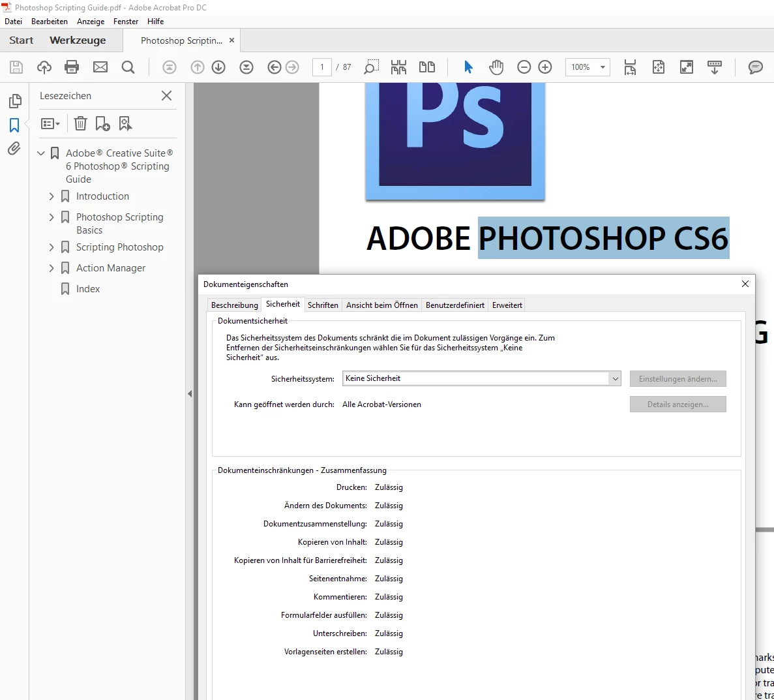Go to next view arrow
This screenshot has width=774, height=700.
tap(292, 67)
